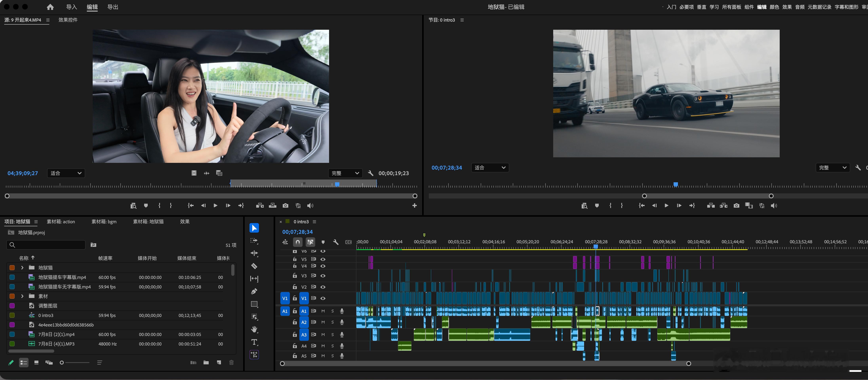Screen dimensions: 868x380
Task: Open the Source monitor button editor plus
Action: [x=414, y=205]
